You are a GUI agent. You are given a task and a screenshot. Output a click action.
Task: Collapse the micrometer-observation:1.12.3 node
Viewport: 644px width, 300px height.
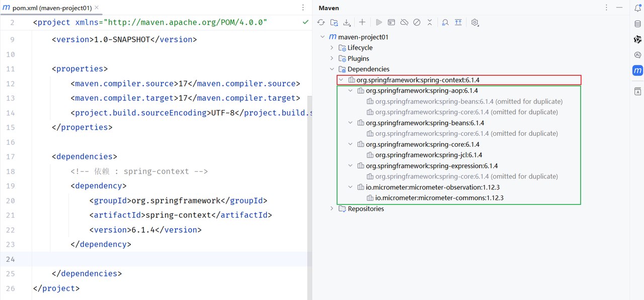click(x=351, y=187)
